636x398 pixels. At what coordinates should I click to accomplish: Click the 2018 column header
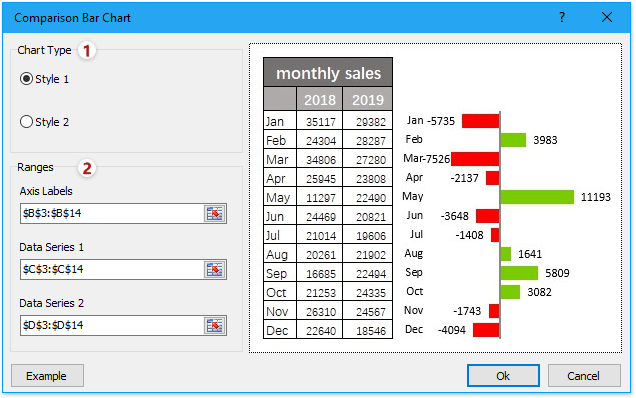(x=320, y=99)
